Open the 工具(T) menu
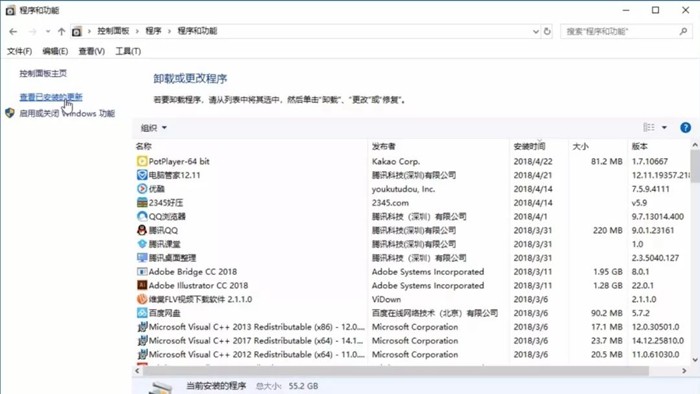700x394 pixels. coord(129,51)
